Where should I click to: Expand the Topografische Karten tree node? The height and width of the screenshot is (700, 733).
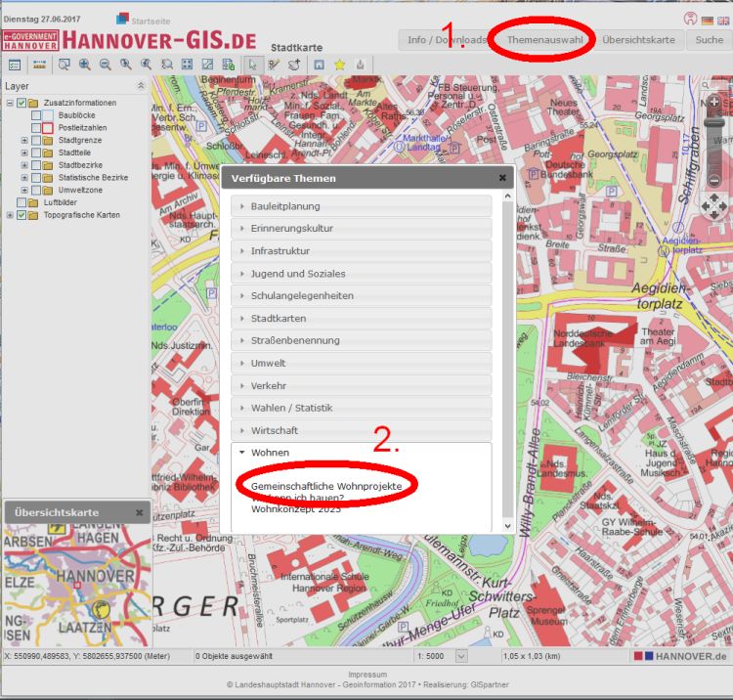(x=10, y=215)
